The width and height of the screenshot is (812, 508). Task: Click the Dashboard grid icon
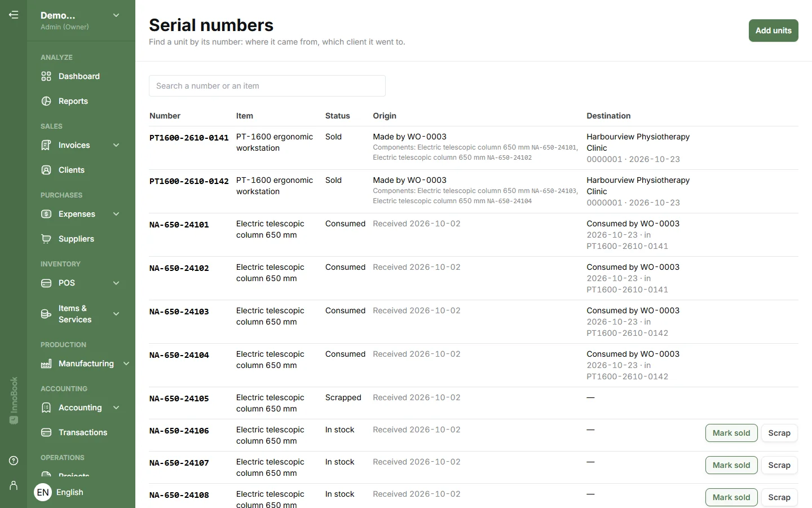coord(46,76)
